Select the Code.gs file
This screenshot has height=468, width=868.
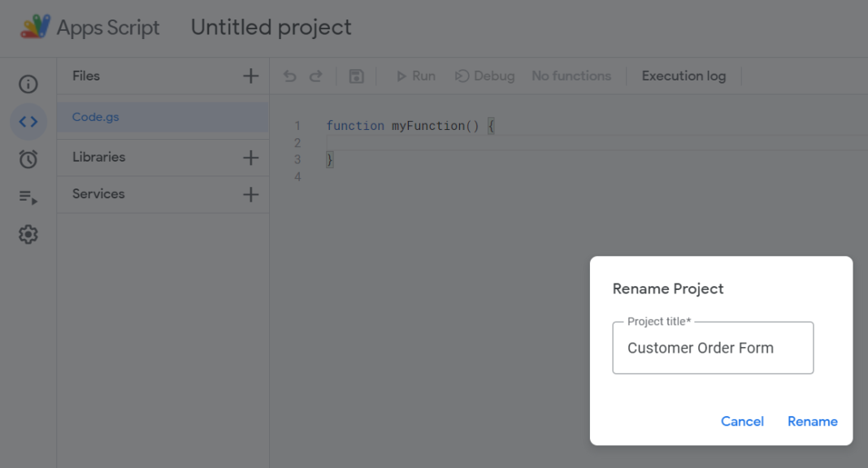[x=163, y=117]
